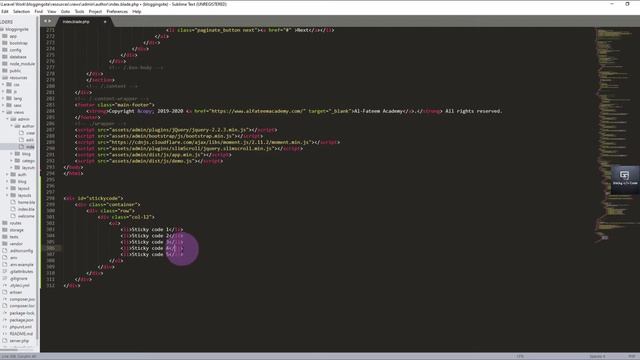Viewport: 640px width, 360px height.
Task: Open the .env file in sidebar
Action: (x=13, y=258)
